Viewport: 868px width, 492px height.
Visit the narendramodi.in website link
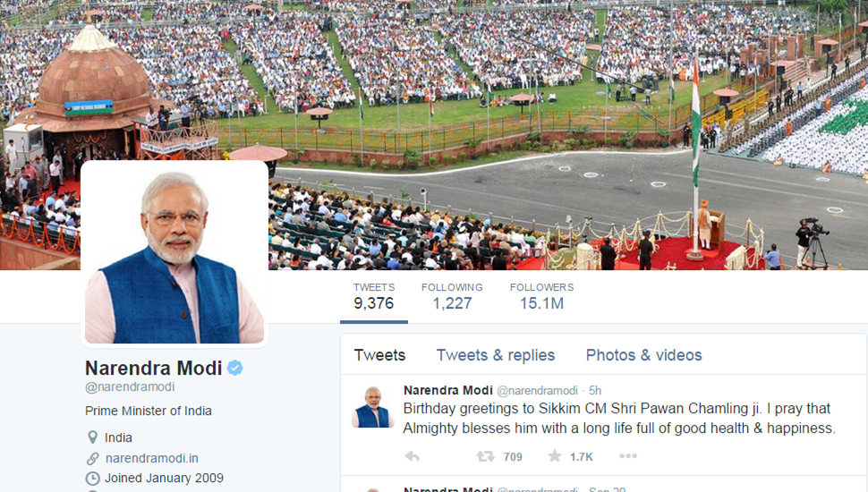click(152, 458)
